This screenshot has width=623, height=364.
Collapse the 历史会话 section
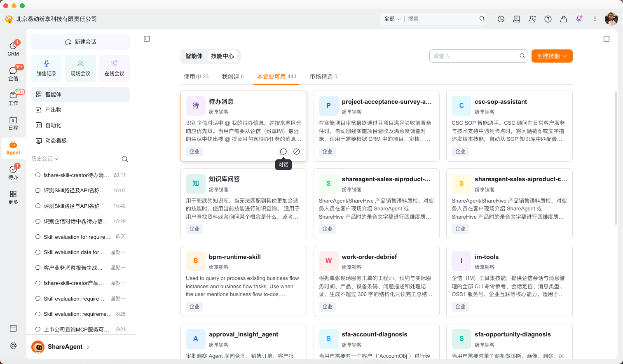[x=44, y=159]
